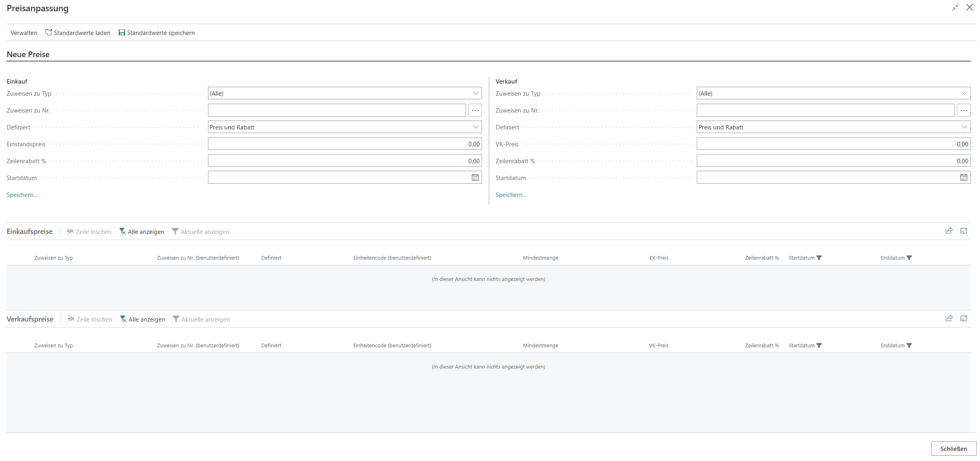The height and width of the screenshot is (461, 980).
Task: Click Speichern... link under Einkauf
Action: pos(22,195)
